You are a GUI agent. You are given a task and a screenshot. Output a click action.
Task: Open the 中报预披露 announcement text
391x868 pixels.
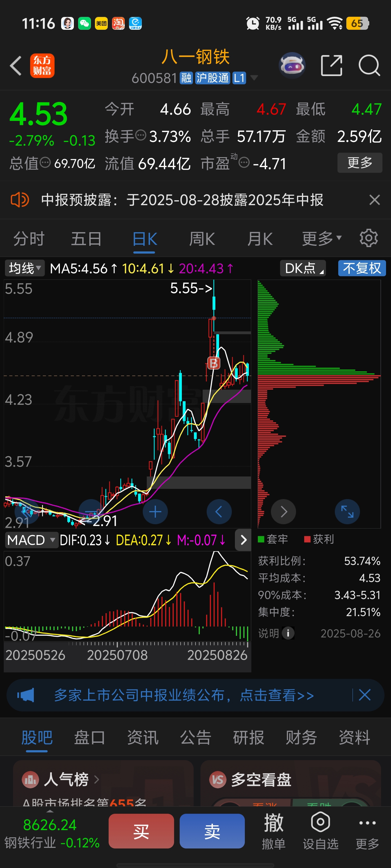pyautogui.click(x=182, y=200)
